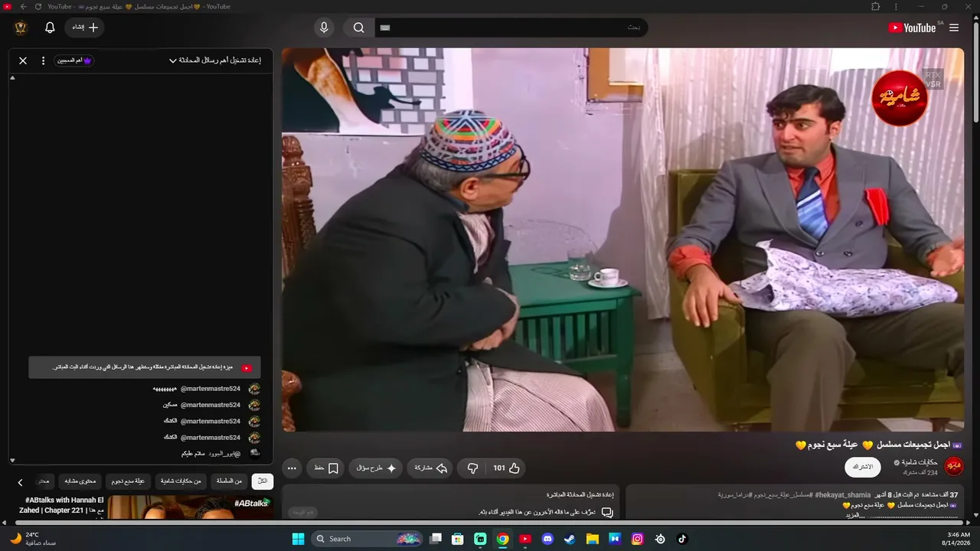Open Google Chrome on the taskbar
Viewport: 980px width, 551px height.
click(x=502, y=539)
